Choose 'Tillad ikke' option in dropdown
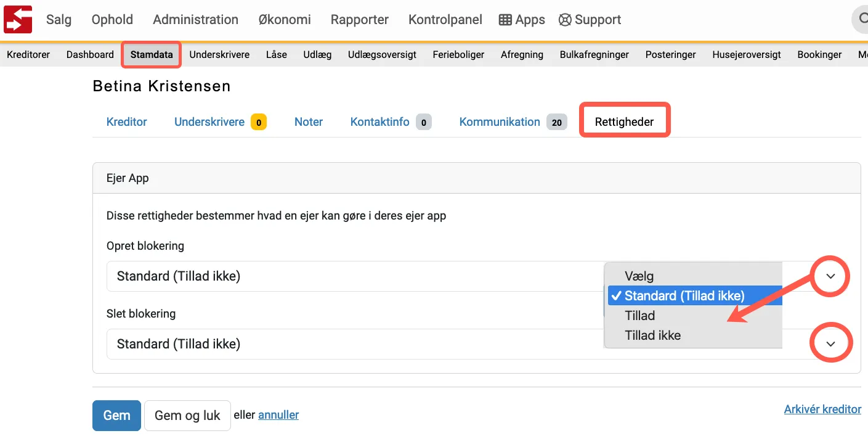868x436 pixels. coord(652,335)
